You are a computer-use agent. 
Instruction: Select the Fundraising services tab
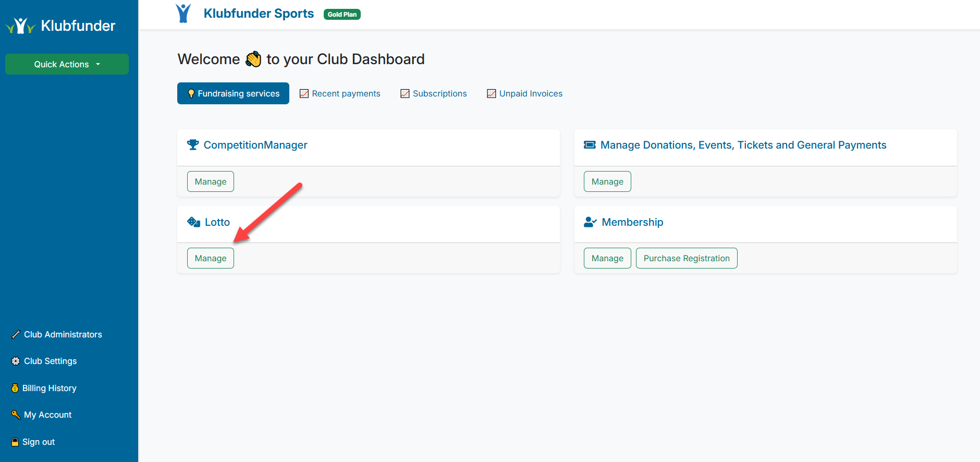(233, 94)
